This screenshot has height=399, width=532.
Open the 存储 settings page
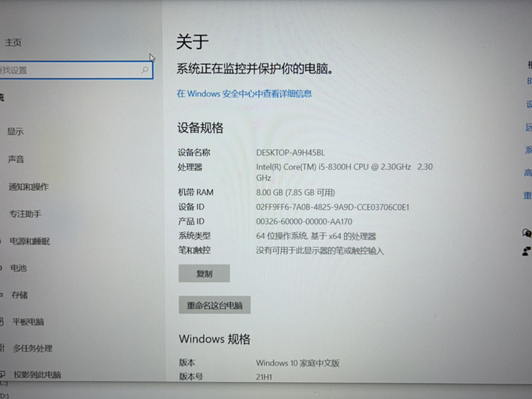tap(20, 294)
